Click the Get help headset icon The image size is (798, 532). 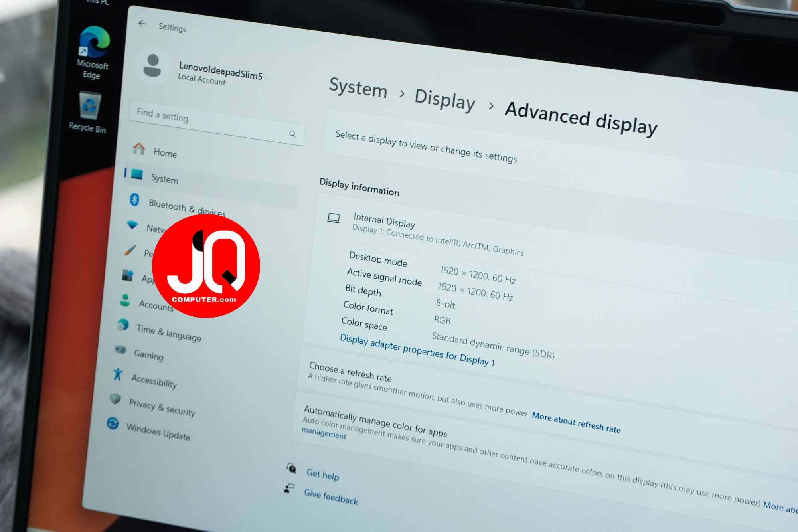[x=291, y=468]
